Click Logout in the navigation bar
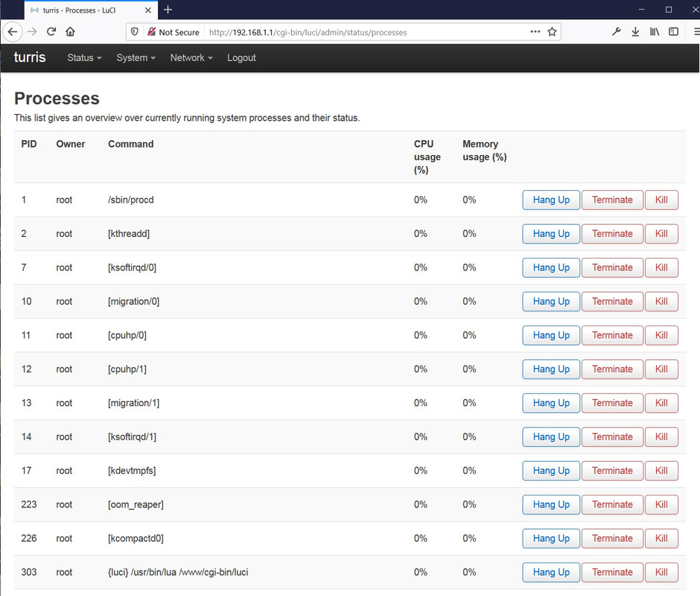 (241, 57)
